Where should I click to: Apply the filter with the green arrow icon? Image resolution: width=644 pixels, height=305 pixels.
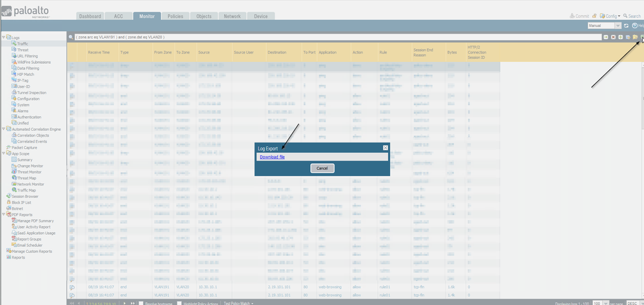(605, 37)
